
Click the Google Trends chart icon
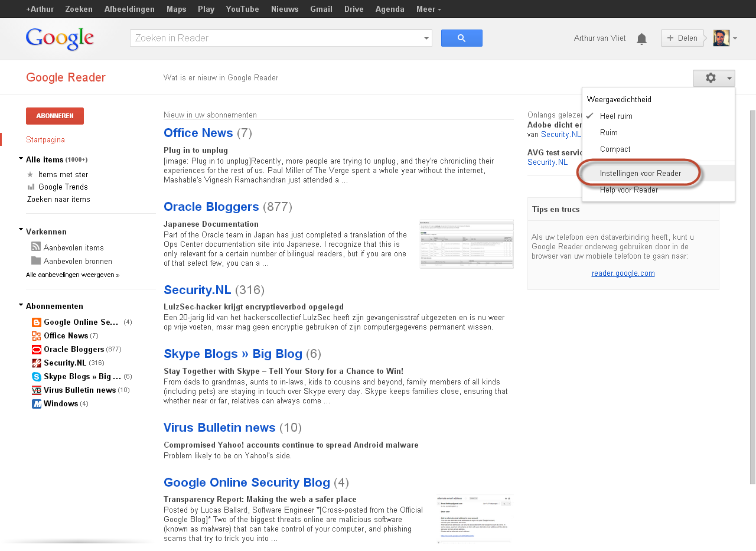pos(31,187)
